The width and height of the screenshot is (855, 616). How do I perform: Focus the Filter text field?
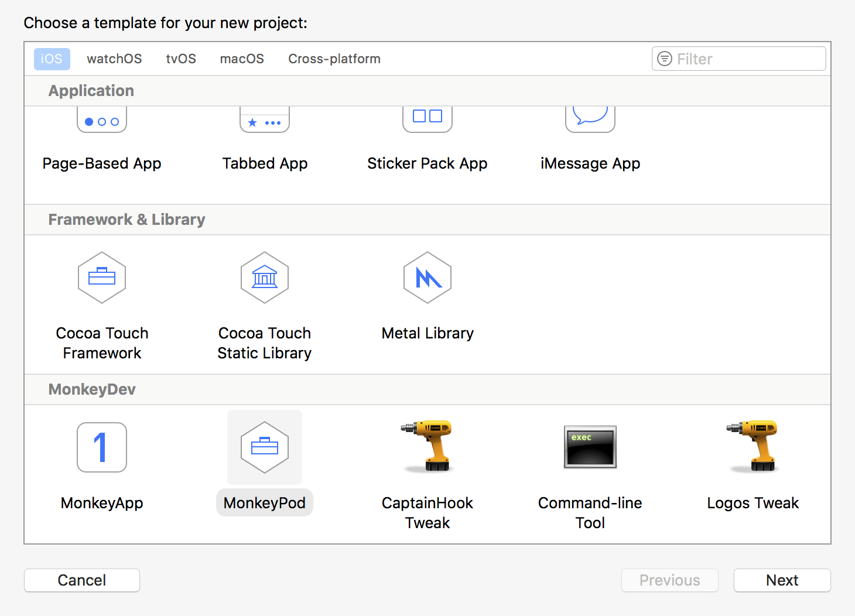(739, 59)
